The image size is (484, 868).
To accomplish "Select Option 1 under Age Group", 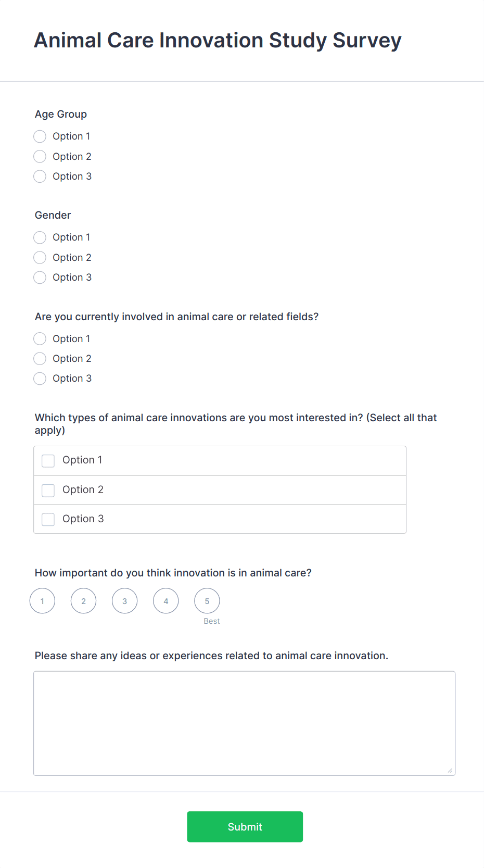I will coord(40,136).
